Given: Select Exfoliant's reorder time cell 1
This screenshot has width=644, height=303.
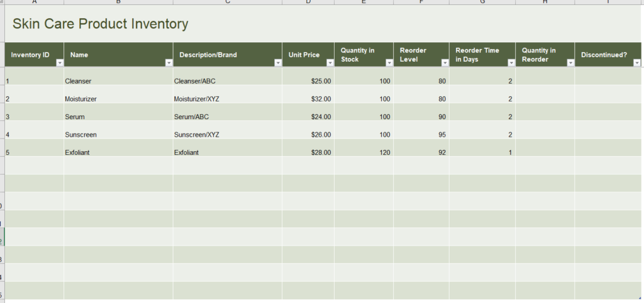Looking at the screenshot, I should click(x=482, y=147).
